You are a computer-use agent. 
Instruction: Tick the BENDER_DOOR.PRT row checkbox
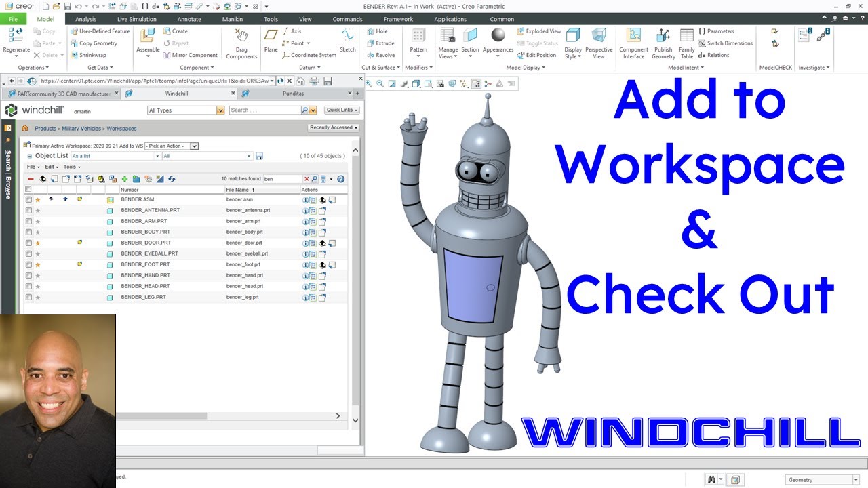(x=28, y=243)
